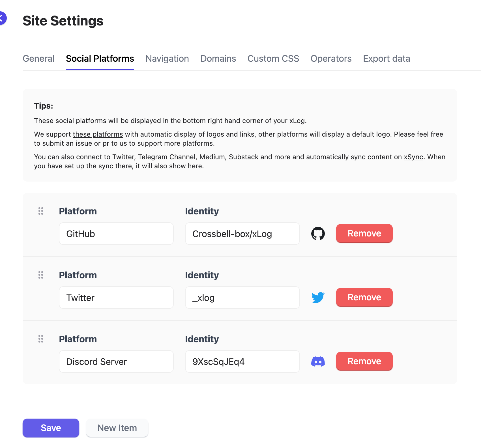The width and height of the screenshot is (481, 448).
Task: Click the drag handle beside Twitter row
Action: coord(41,275)
